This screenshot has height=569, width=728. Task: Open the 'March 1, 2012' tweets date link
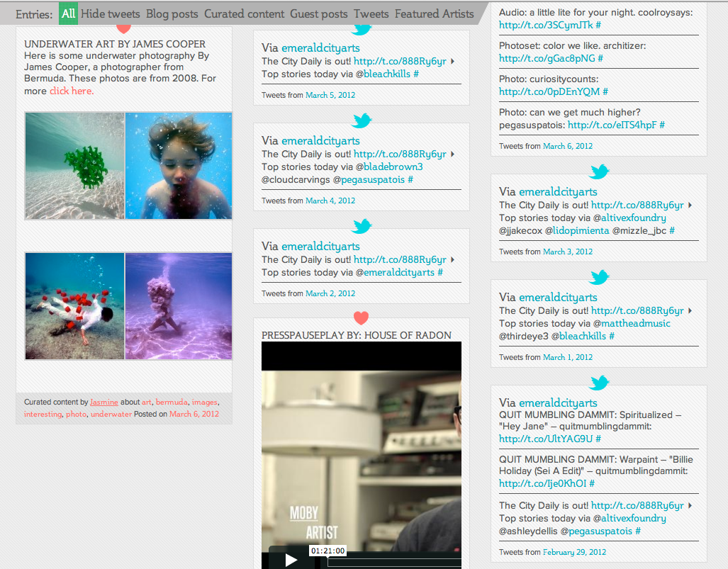[568, 357]
